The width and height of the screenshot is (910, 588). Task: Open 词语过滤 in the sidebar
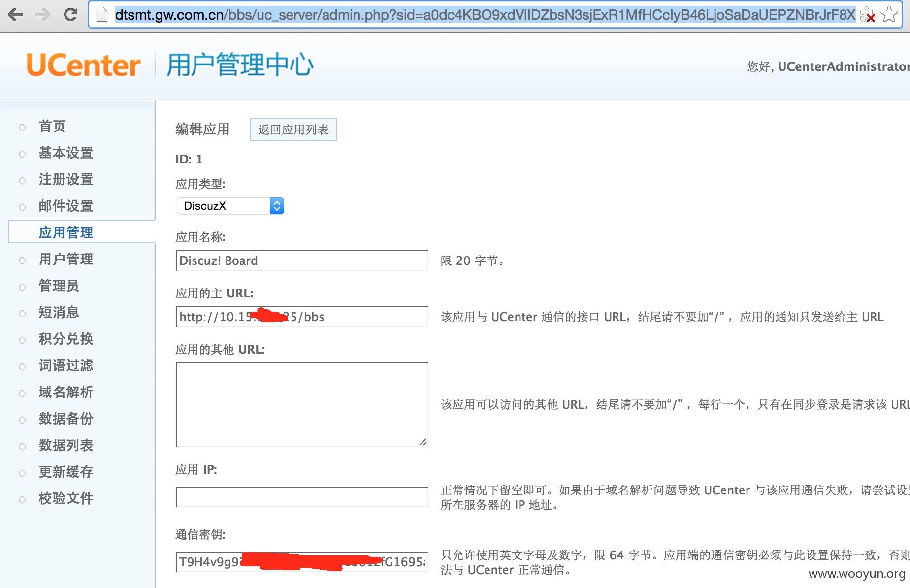pos(66,365)
